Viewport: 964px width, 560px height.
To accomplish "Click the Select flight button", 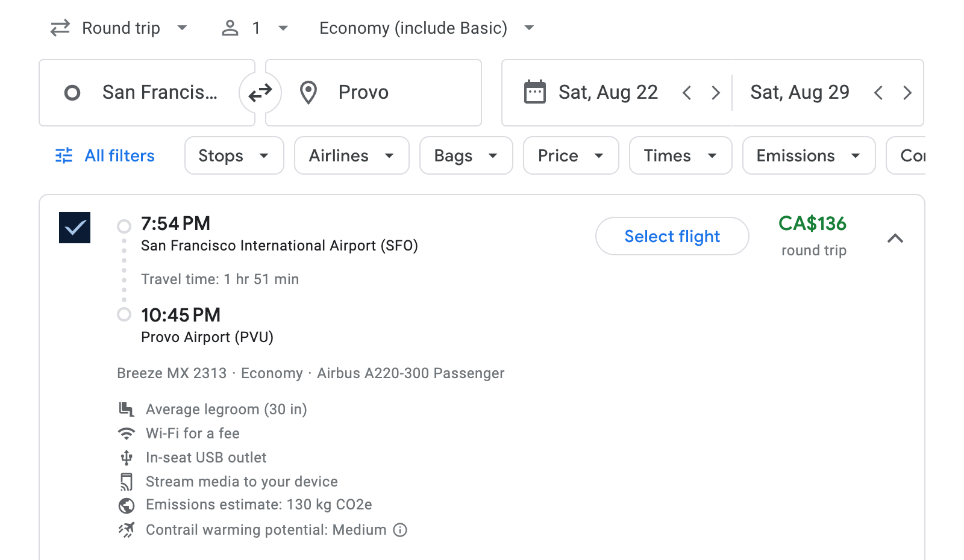I will 672,236.
